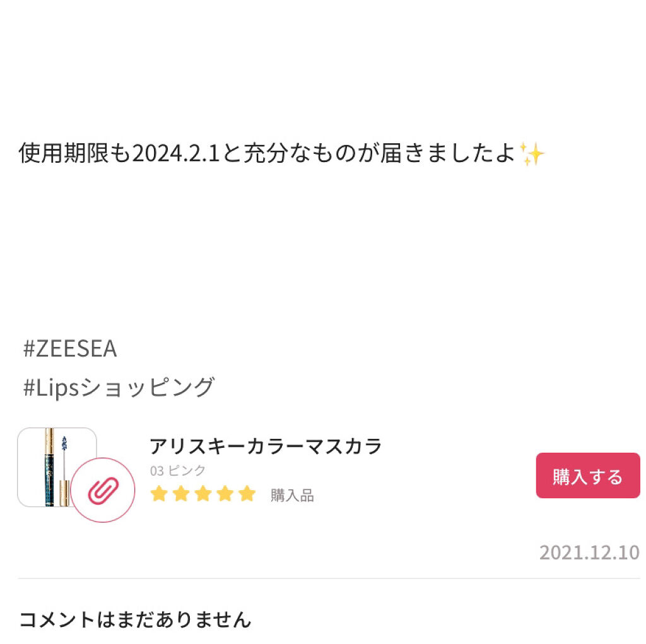Expand the コメントはまだありません comment section
Screen dimensions: 646x644
pyautogui.click(x=135, y=620)
